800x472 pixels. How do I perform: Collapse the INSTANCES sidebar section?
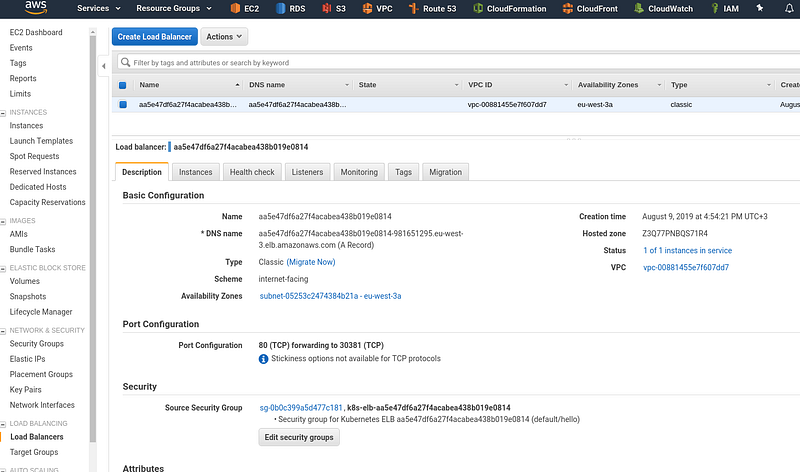[x=3, y=113]
